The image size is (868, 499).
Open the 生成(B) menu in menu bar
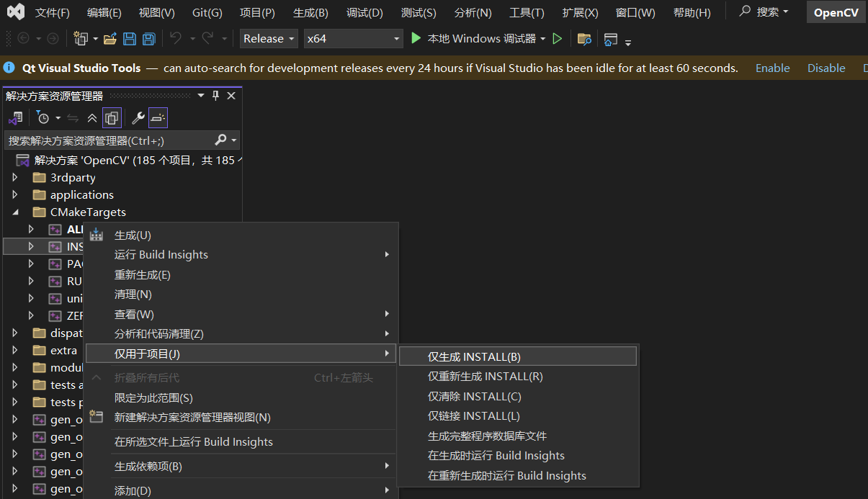[310, 12]
